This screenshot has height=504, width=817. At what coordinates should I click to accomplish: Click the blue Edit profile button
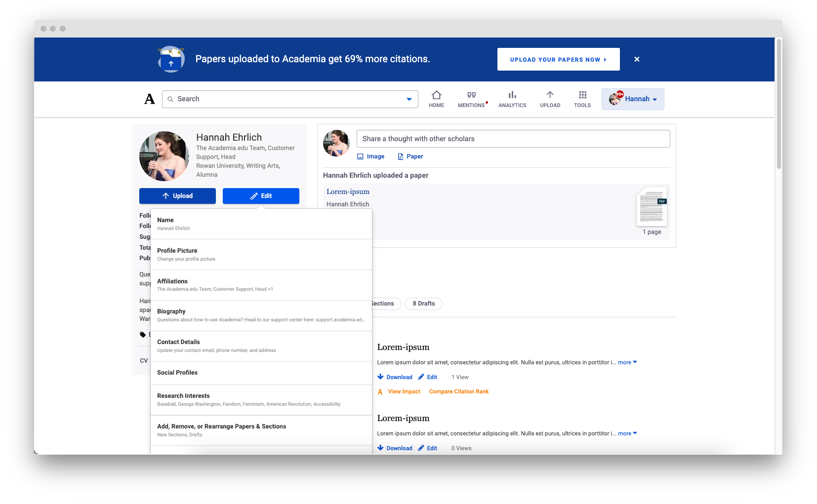(261, 196)
